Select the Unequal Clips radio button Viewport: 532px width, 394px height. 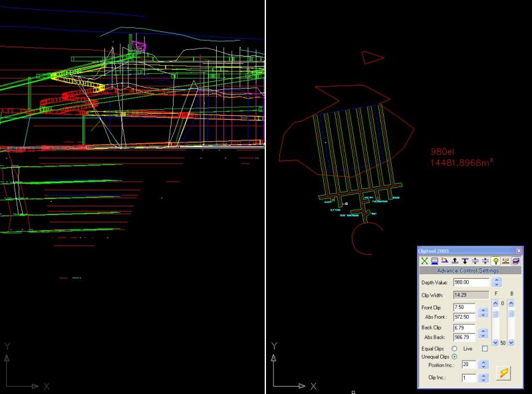[x=454, y=357]
